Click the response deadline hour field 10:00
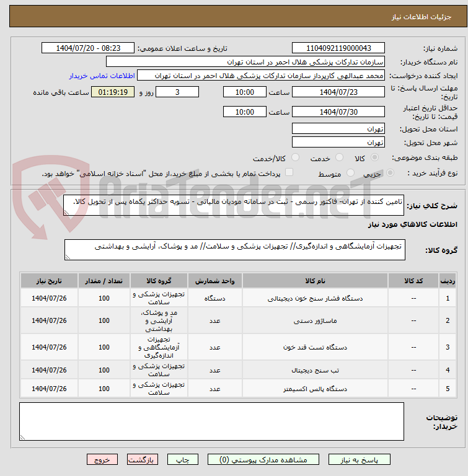Viewport: 468px width, 476px height. tap(244, 92)
